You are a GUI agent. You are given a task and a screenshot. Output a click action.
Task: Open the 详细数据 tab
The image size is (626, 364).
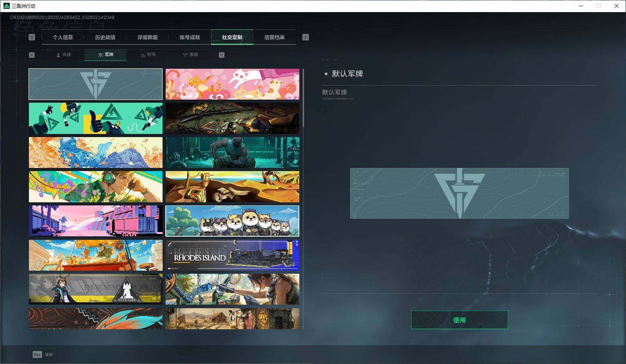tap(147, 37)
